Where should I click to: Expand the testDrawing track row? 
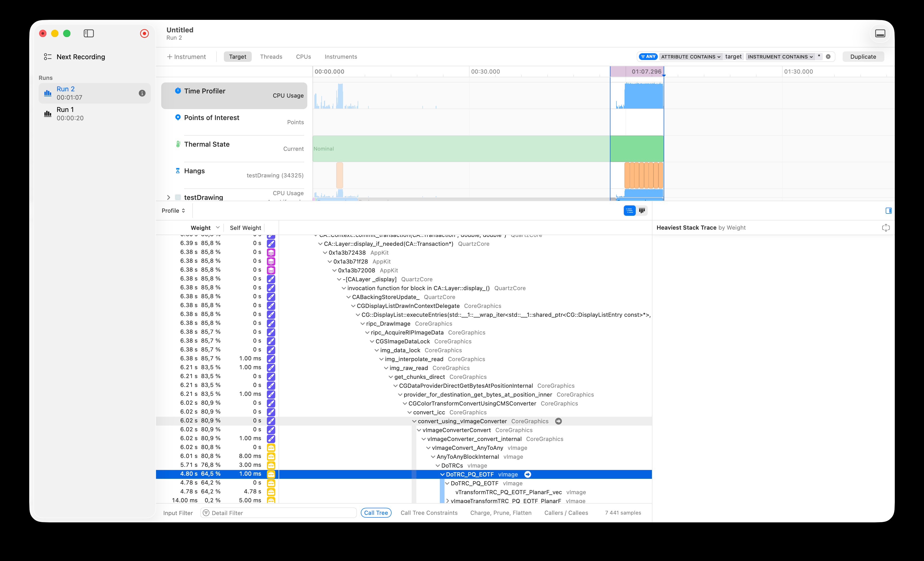pyautogui.click(x=168, y=197)
